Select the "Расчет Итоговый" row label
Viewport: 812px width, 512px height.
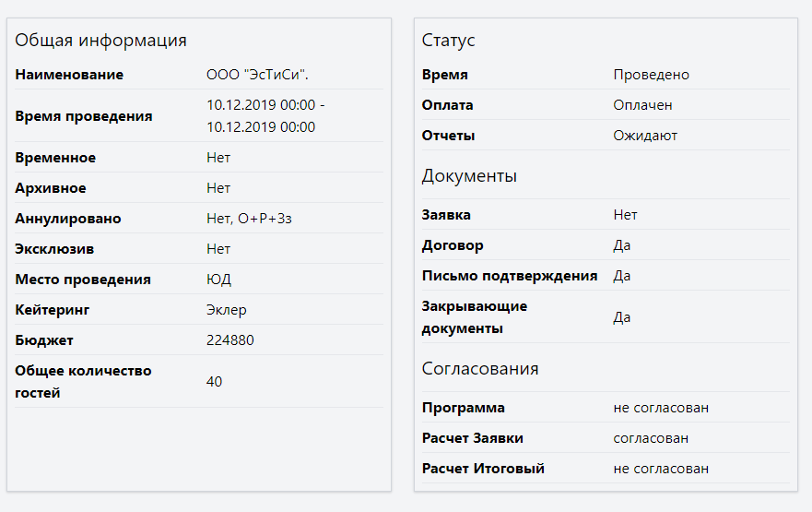[x=483, y=469]
